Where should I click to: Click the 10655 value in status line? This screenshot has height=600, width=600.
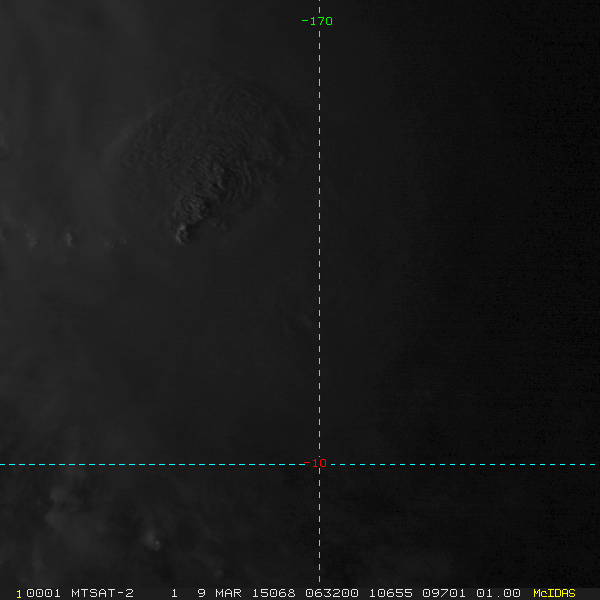pos(391,593)
